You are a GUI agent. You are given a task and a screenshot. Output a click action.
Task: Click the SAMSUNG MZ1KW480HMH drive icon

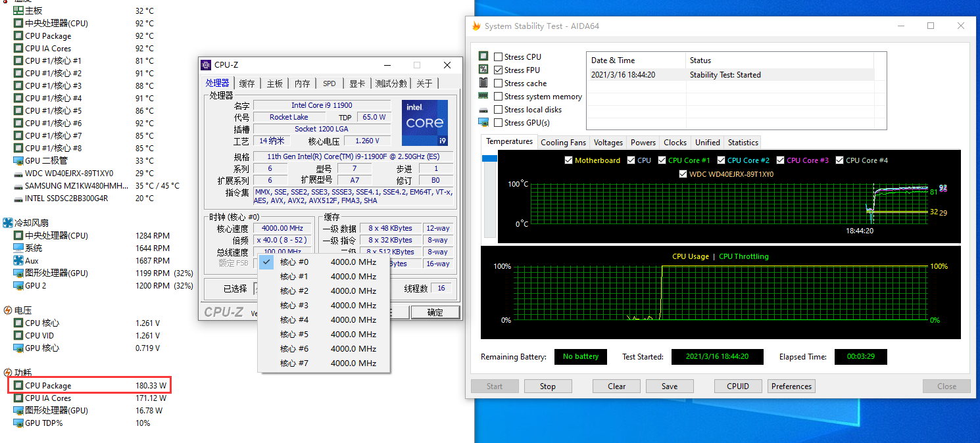18,185
